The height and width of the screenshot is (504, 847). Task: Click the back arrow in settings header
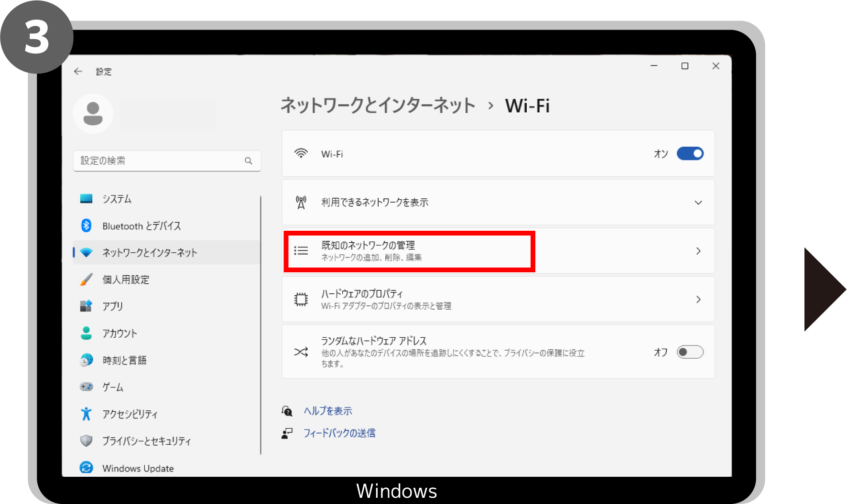pyautogui.click(x=78, y=72)
